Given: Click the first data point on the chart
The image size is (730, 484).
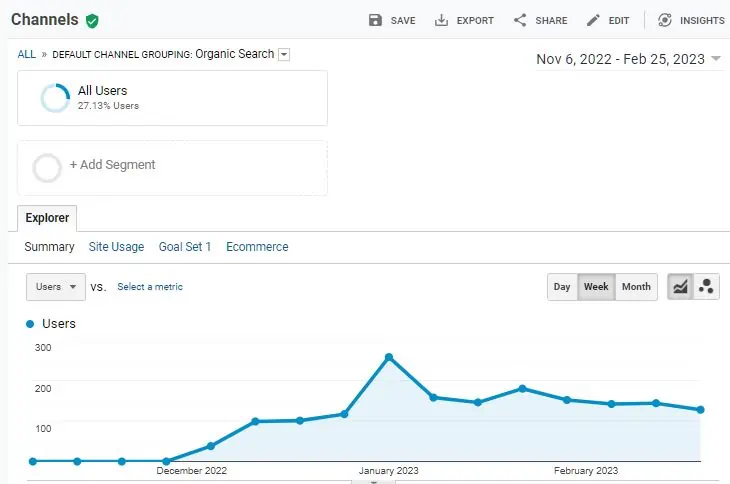Looking at the screenshot, I should pyautogui.click(x=33, y=461).
